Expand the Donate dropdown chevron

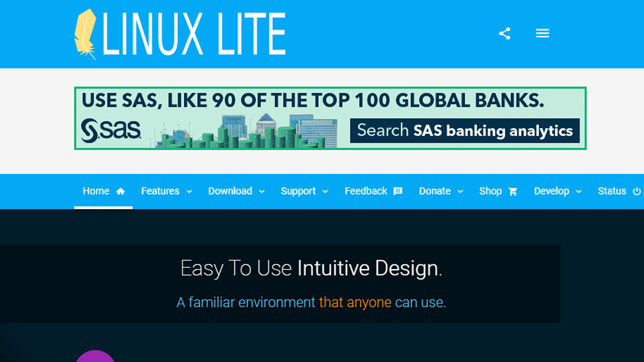[460, 191]
